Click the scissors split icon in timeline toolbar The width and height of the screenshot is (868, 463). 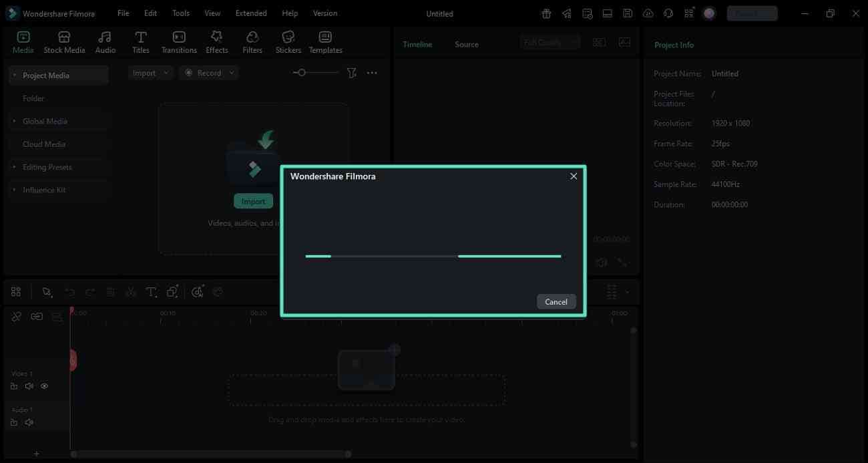(x=131, y=292)
